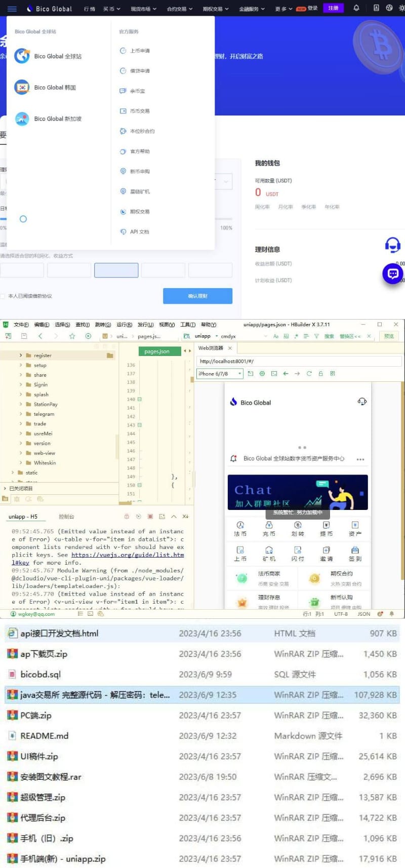Screen dimensions: 405x868
Task: Open 余币宝 in official services
Action: [132, 91]
